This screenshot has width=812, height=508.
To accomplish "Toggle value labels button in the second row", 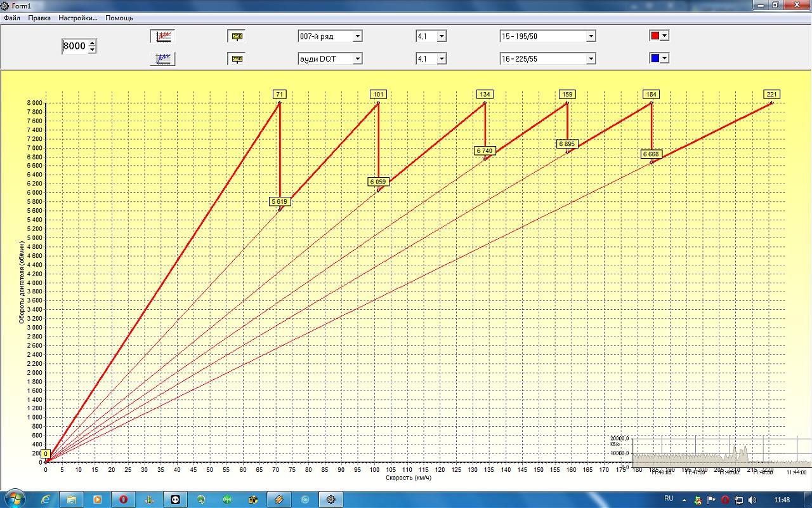I will tap(237, 59).
